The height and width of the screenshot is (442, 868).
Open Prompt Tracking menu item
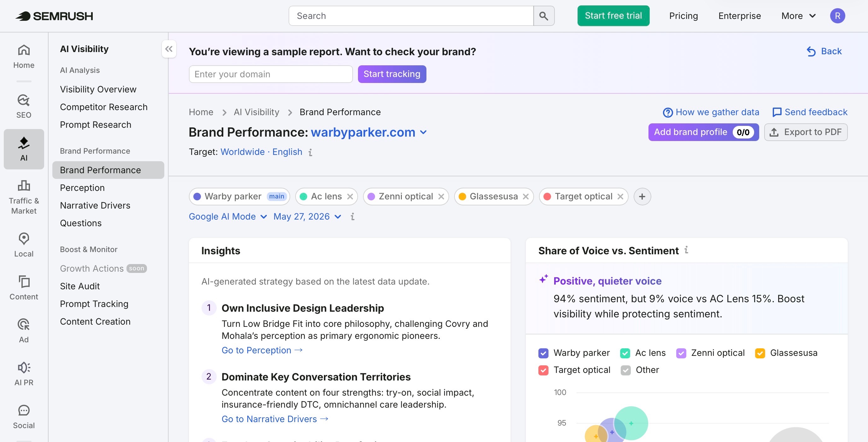[x=94, y=304]
